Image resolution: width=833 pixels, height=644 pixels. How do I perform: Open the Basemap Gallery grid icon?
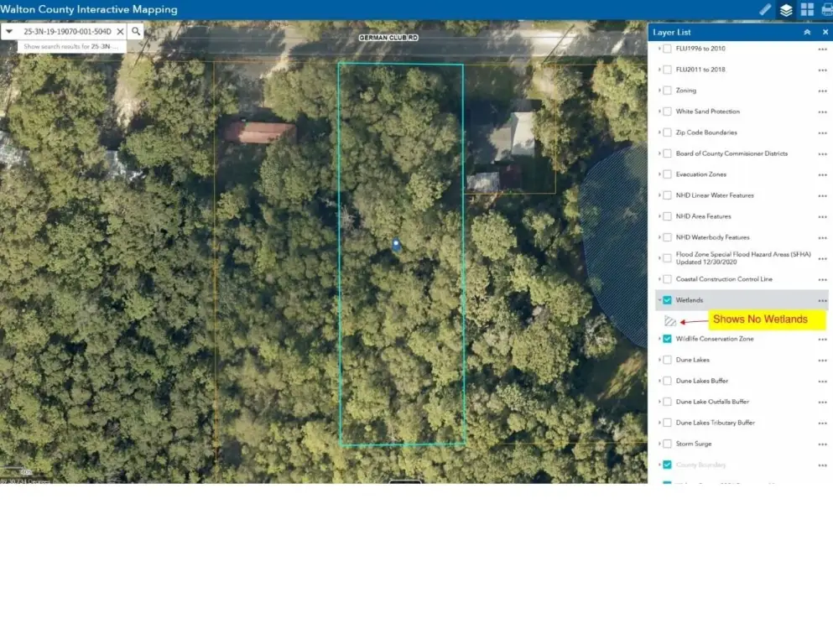(x=807, y=9)
